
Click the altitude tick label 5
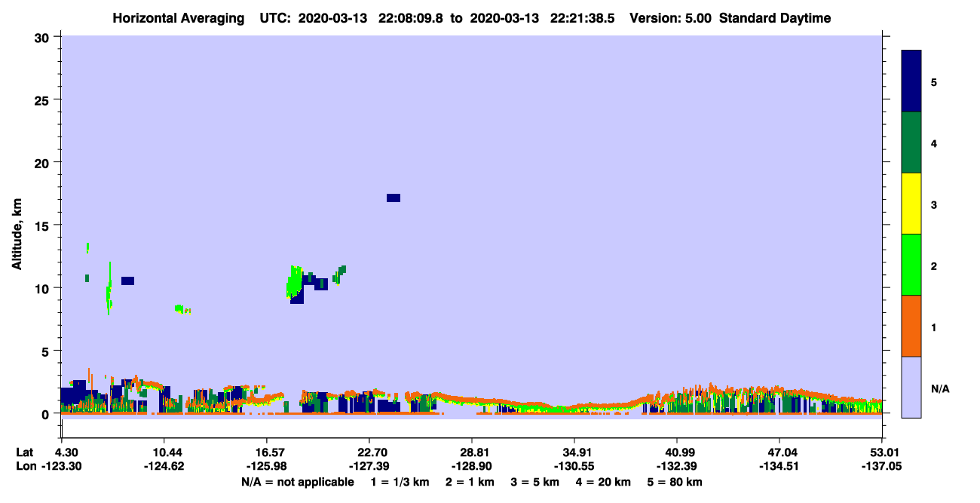coord(47,351)
